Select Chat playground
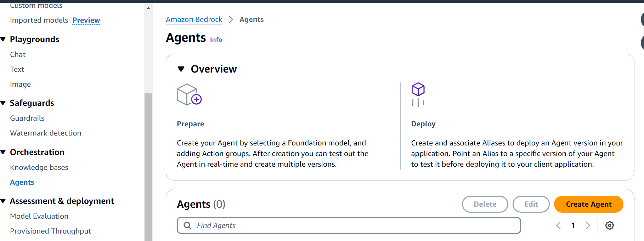This screenshot has height=241, width=644. pyautogui.click(x=18, y=54)
